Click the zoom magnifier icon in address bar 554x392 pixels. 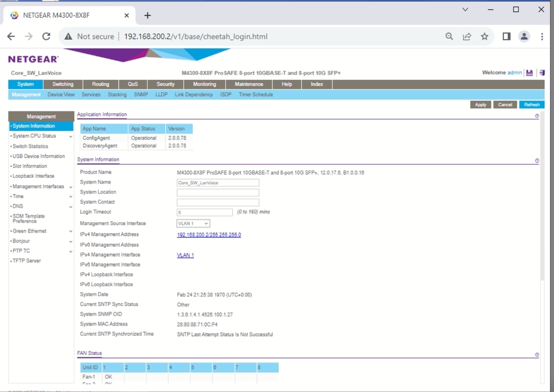coord(449,36)
